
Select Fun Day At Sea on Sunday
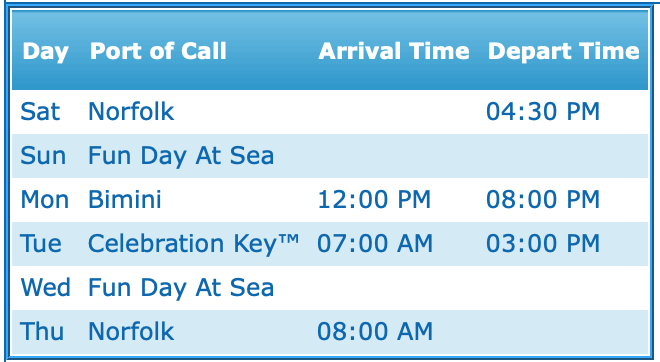(x=181, y=156)
